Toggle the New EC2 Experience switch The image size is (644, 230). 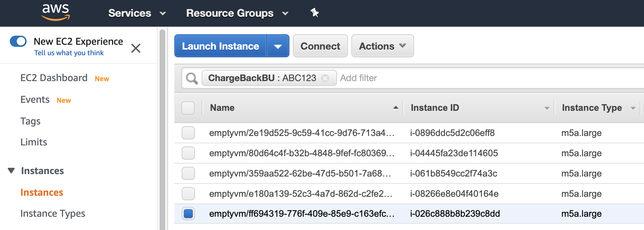coord(18,41)
